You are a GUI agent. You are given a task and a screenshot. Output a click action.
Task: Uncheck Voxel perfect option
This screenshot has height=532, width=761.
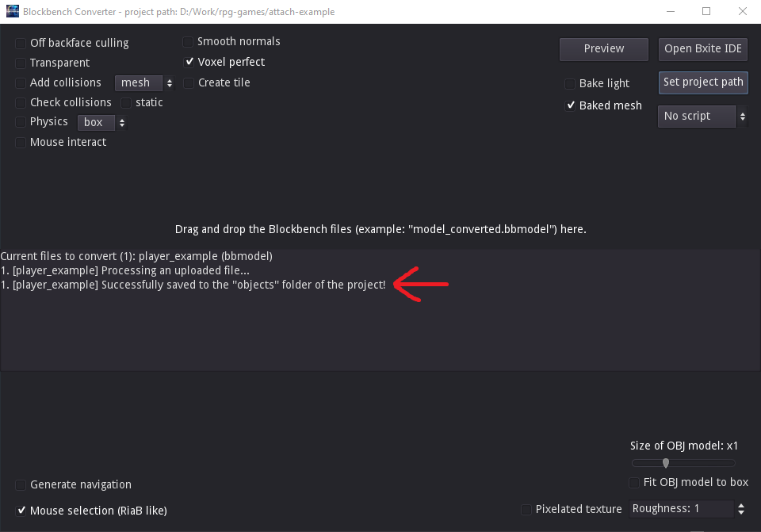pos(189,62)
